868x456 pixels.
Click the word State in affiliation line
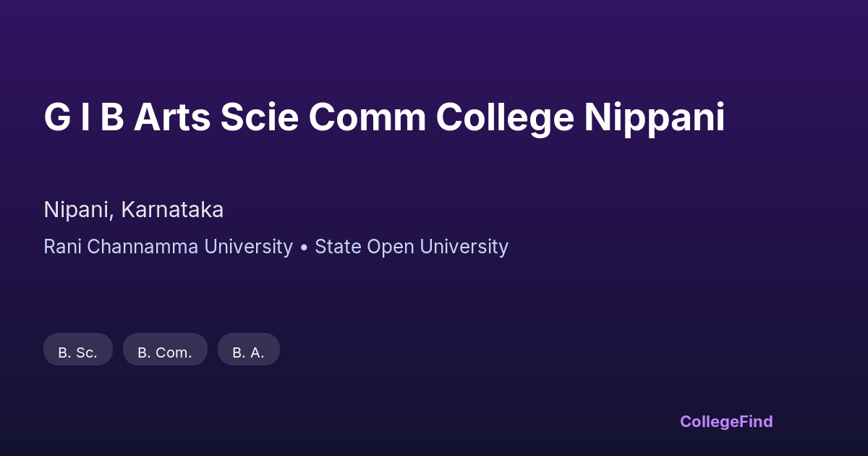click(338, 247)
